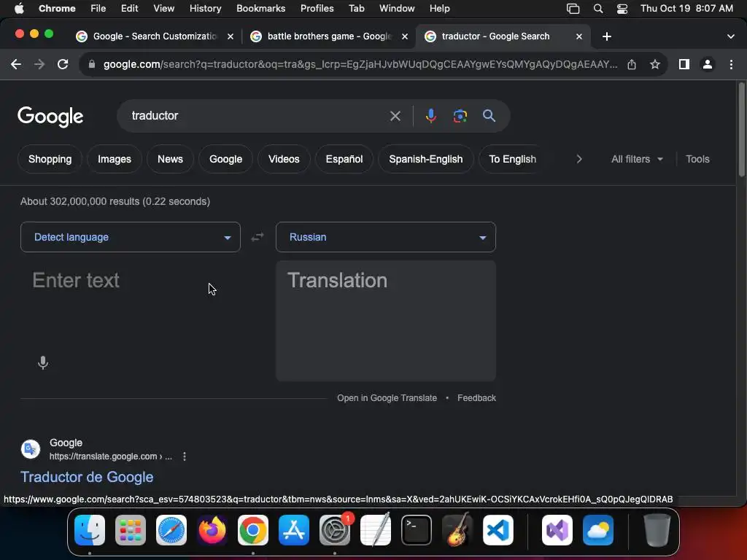Go back with browser back arrow
The height and width of the screenshot is (560, 747).
click(16, 64)
